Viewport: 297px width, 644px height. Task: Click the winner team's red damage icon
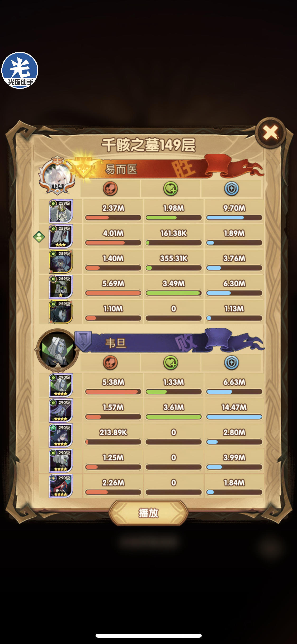click(x=110, y=188)
